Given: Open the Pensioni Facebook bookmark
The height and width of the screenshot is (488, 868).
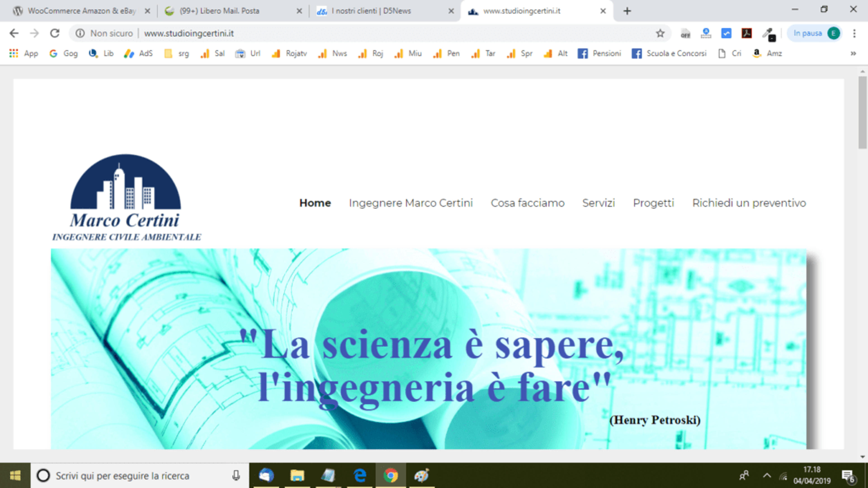Looking at the screenshot, I should (599, 53).
